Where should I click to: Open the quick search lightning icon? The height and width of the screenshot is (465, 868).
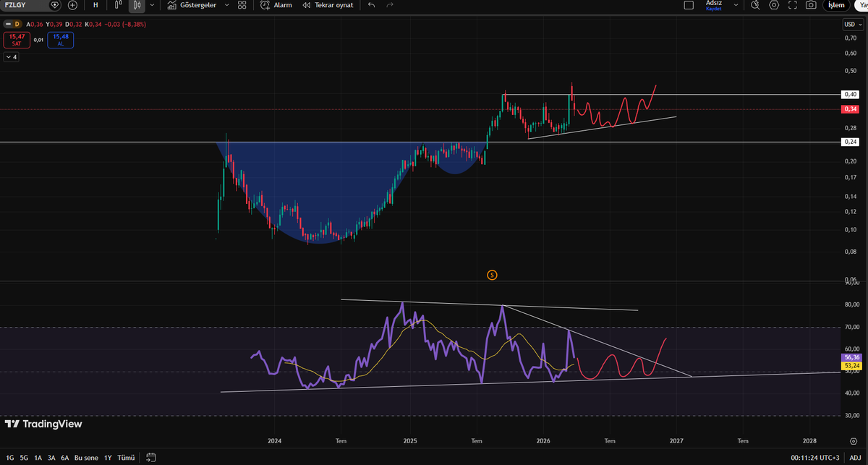755,5
